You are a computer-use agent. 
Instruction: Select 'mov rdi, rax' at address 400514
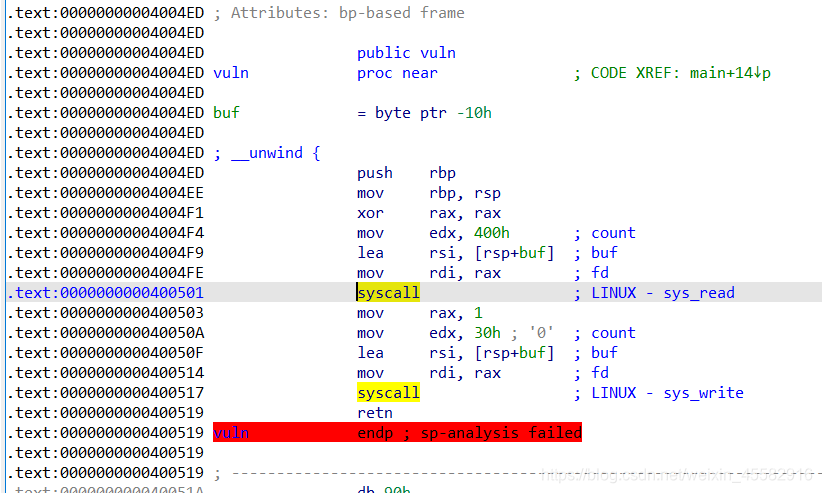429,373
